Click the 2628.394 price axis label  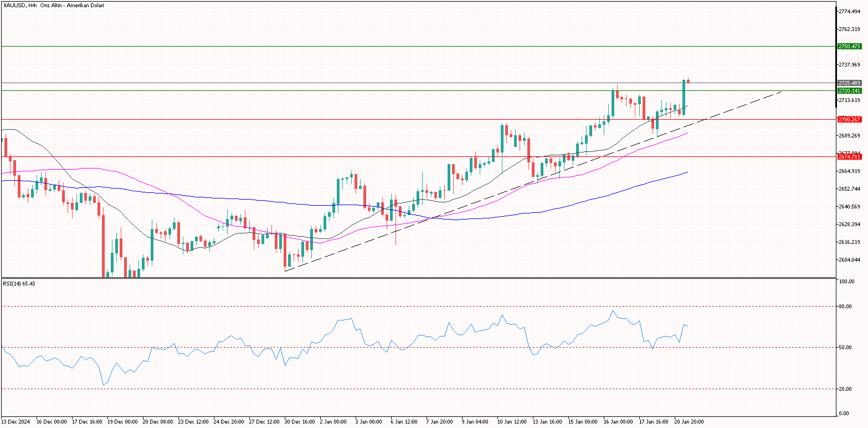coord(849,224)
